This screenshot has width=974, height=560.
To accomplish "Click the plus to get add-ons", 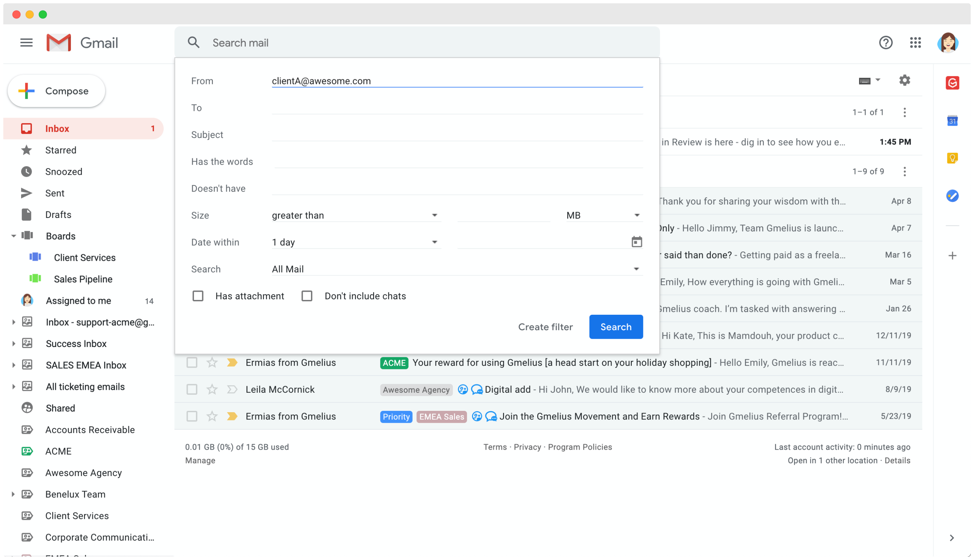I will click(952, 256).
